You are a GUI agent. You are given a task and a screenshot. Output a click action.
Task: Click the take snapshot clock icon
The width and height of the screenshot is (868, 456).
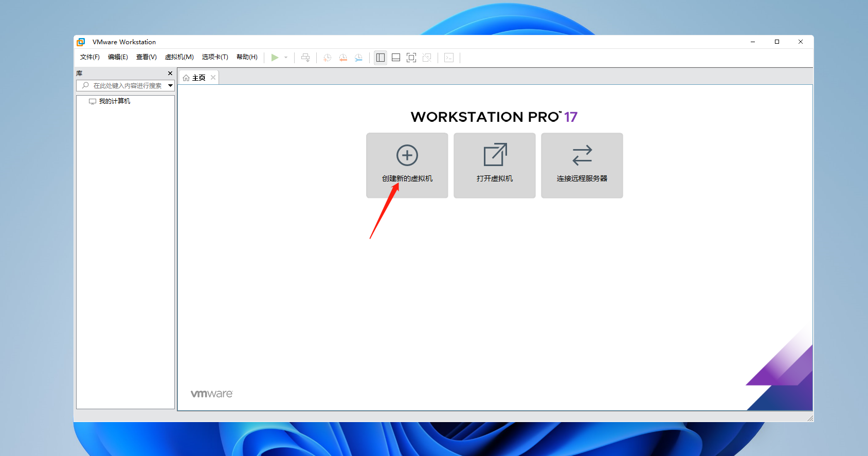pos(327,58)
